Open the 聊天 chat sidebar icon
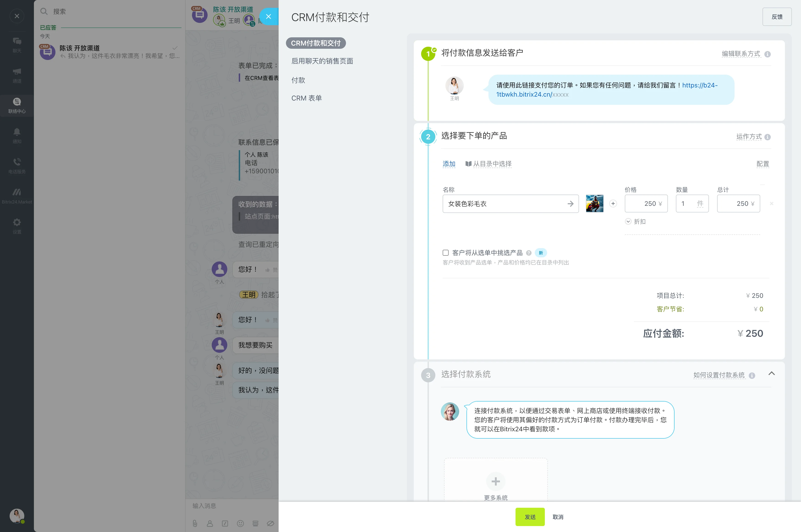Image resolution: width=801 pixels, height=532 pixels. [x=17, y=45]
